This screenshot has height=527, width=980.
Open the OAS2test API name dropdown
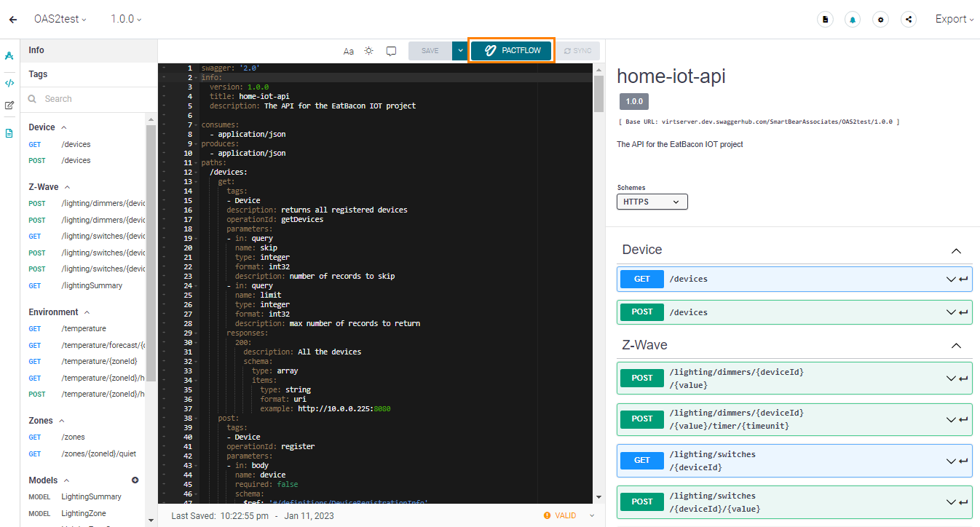click(x=60, y=20)
